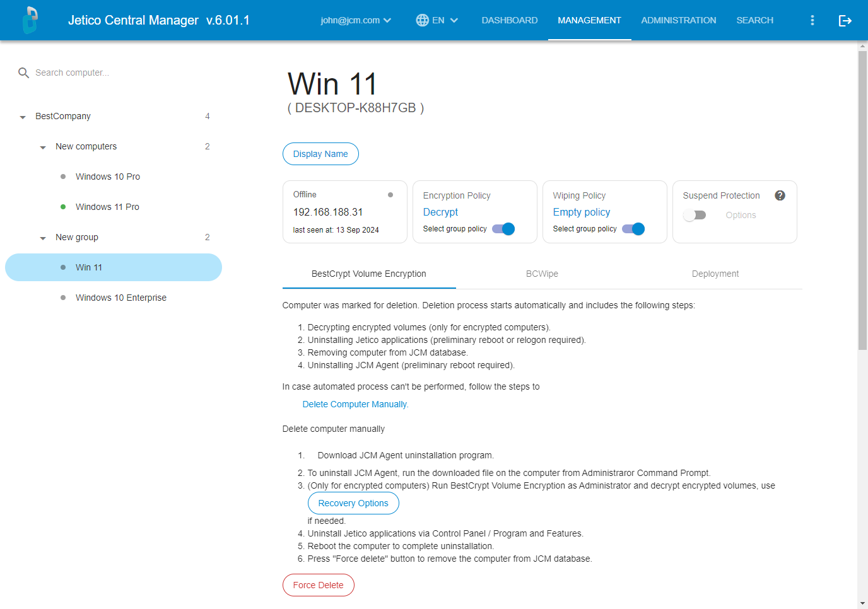Click the offline status dot indicator
868x609 pixels.
click(390, 195)
